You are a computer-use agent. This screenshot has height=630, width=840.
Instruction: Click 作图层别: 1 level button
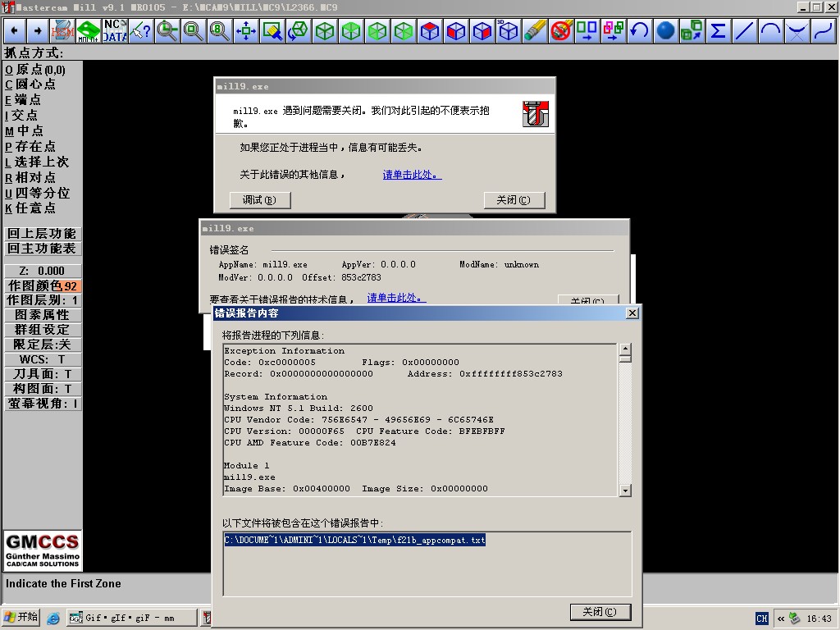[43, 300]
